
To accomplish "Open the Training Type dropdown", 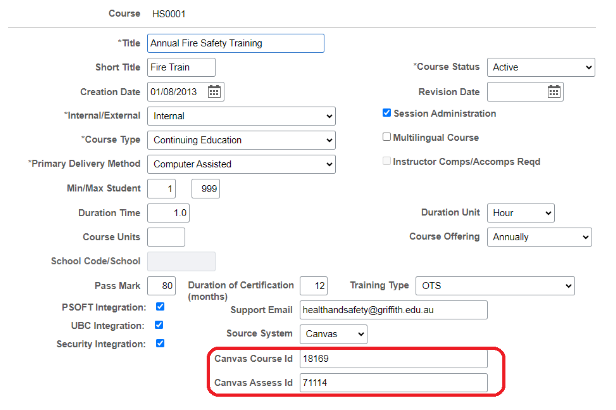I will 494,286.
